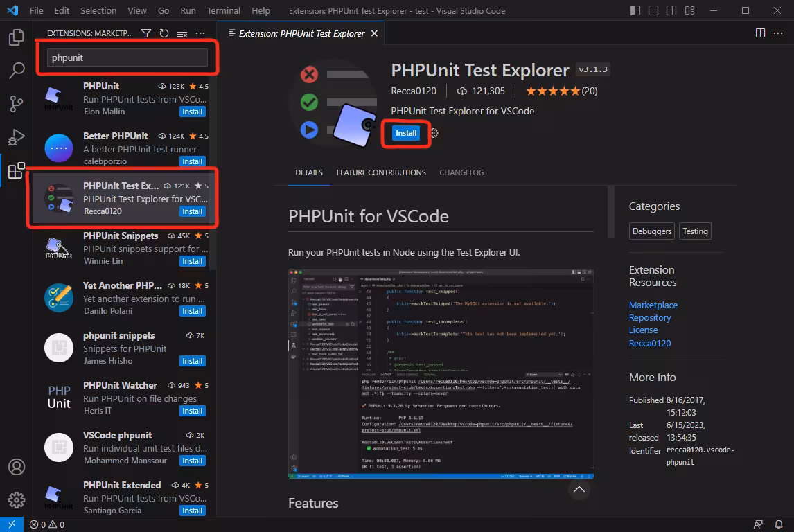Open the errors and warnings status item
This screenshot has width=794, height=532.
click(x=47, y=524)
